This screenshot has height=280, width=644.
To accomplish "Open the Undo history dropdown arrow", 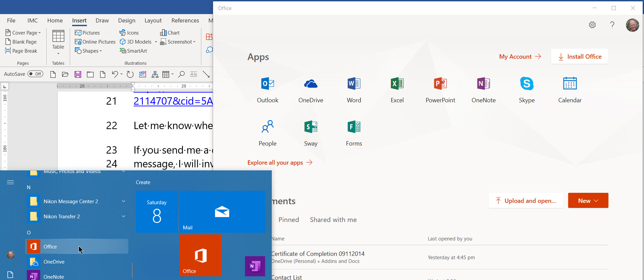I will click(x=121, y=74).
